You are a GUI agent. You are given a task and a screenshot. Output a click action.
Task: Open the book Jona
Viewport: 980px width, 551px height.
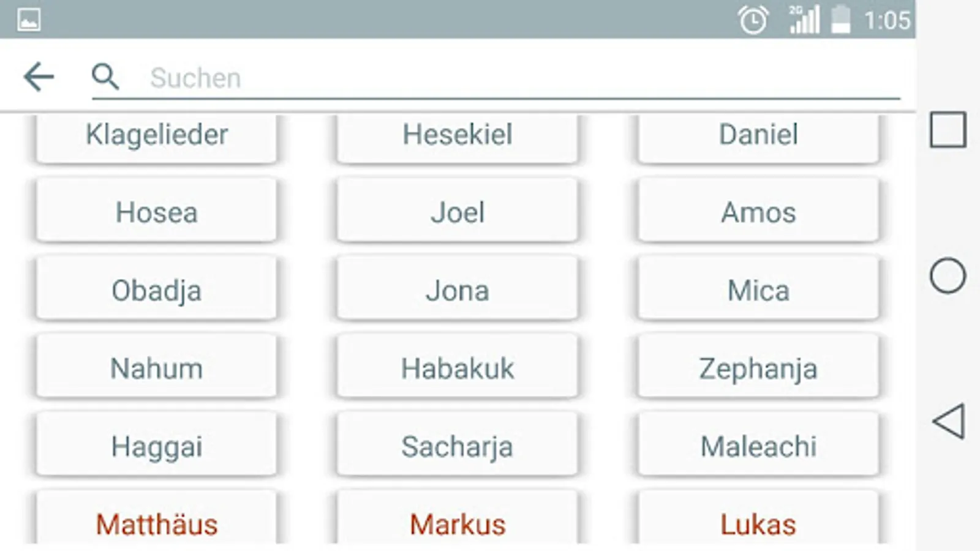tap(457, 290)
